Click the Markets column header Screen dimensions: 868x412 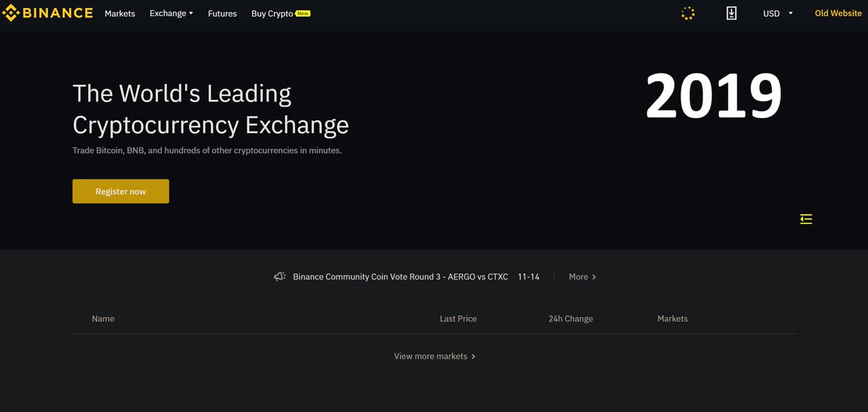[673, 319]
